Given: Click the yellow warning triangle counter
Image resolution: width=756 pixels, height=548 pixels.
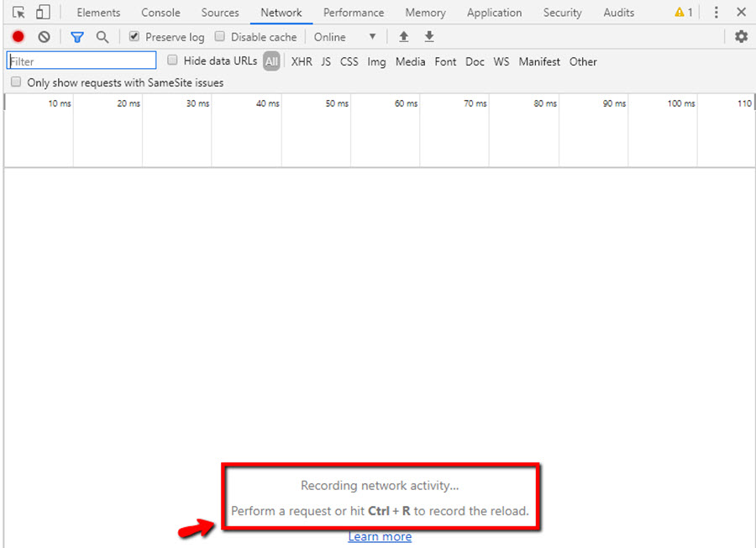Looking at the screenshot, I should pyautogui.click(x=684, y=12).
